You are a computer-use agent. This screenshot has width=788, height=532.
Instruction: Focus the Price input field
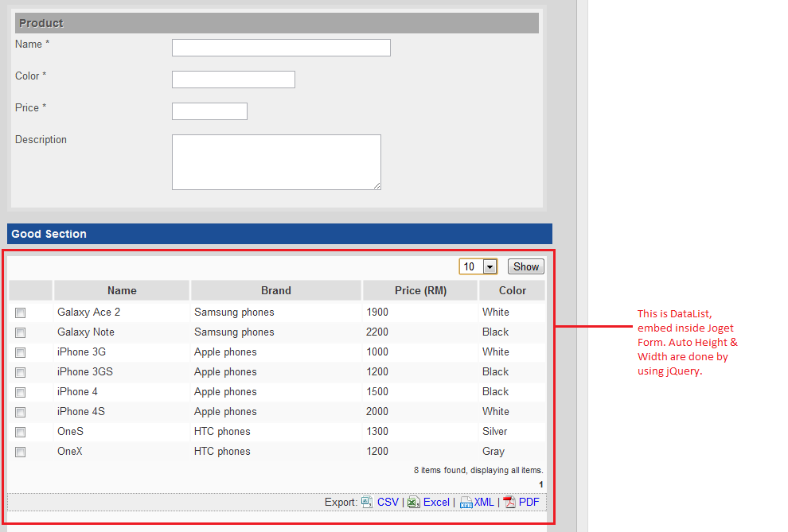tap(209, 111)
